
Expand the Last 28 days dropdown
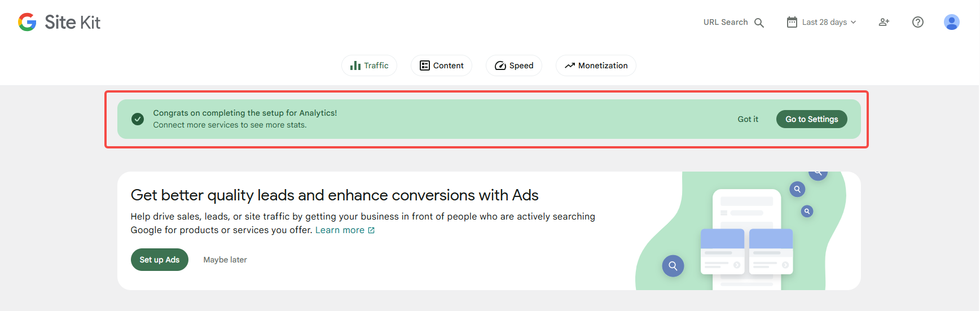[x=829, y=22]
